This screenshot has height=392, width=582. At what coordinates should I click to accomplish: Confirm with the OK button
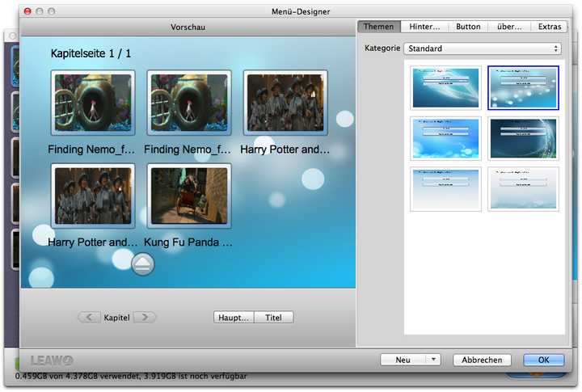[x=543, y=360]
